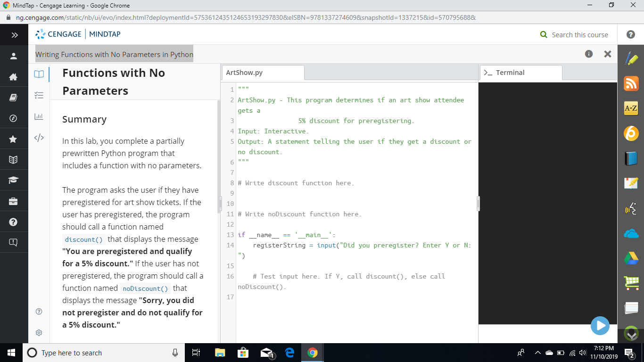Expand the down chevron at the bottom right dock

pyautogui.click(x=631, y=334)
